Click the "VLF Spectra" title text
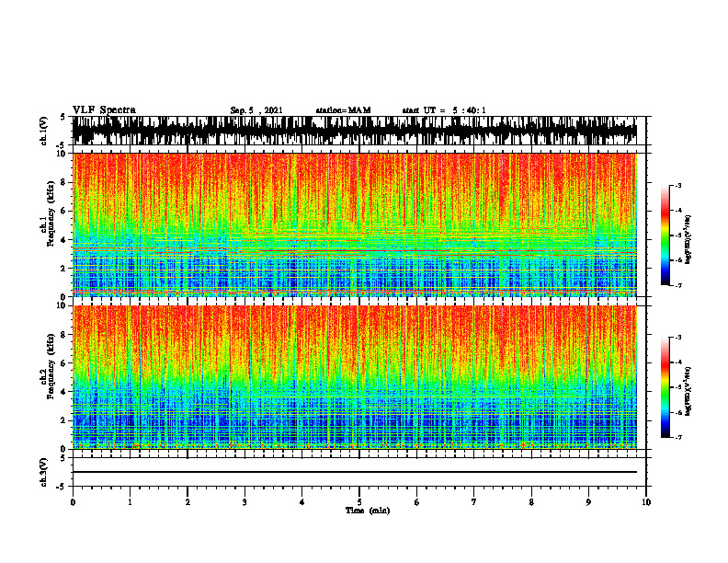The image size is (728, 563). 104,110
